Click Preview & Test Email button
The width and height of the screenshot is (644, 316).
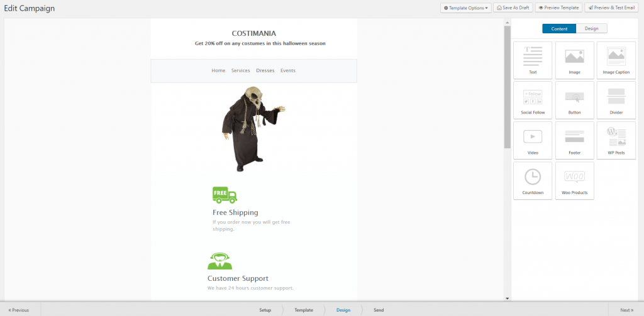(611, 8)
